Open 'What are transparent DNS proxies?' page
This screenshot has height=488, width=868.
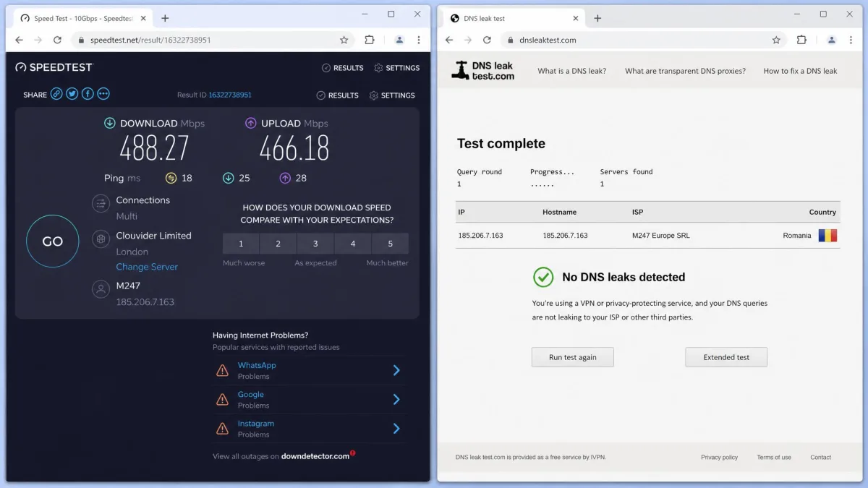[x=685, y=71]
